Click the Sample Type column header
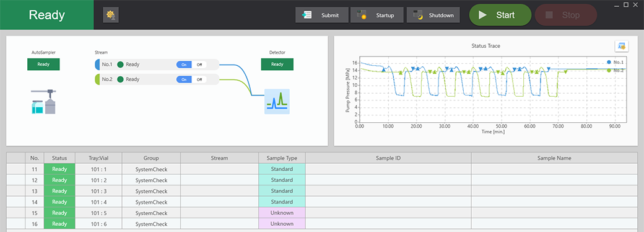The height and width of the screenshot is (232, 644). [282, 158]
